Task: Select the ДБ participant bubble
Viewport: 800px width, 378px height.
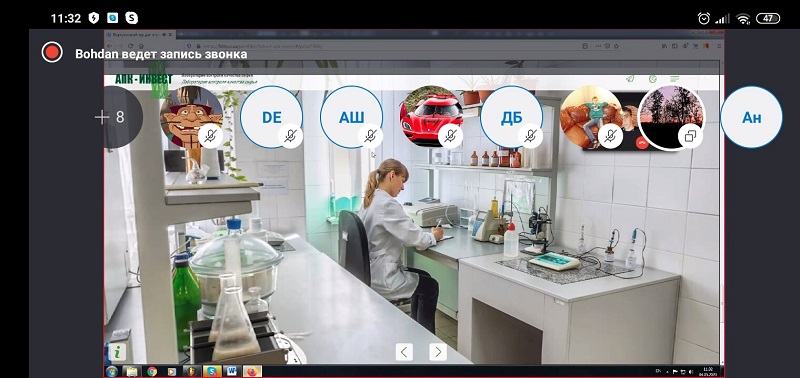Action: click(x=512, y=117)
